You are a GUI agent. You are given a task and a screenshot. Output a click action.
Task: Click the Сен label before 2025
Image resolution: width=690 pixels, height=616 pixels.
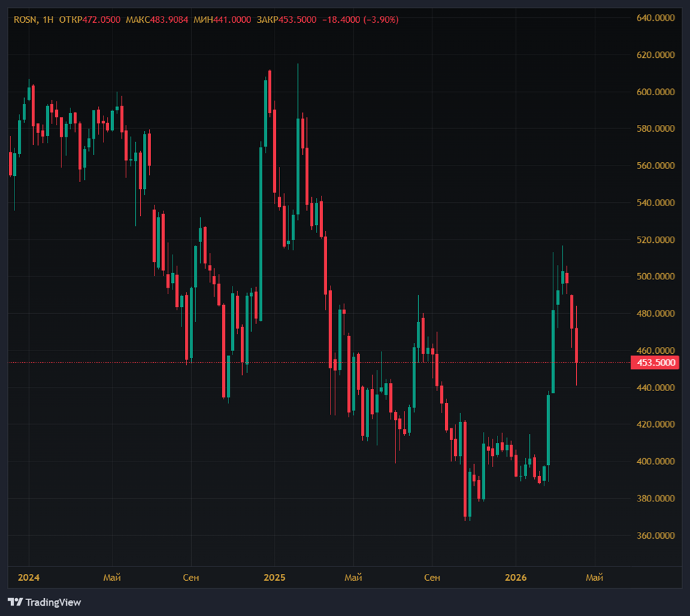(190, 578)
